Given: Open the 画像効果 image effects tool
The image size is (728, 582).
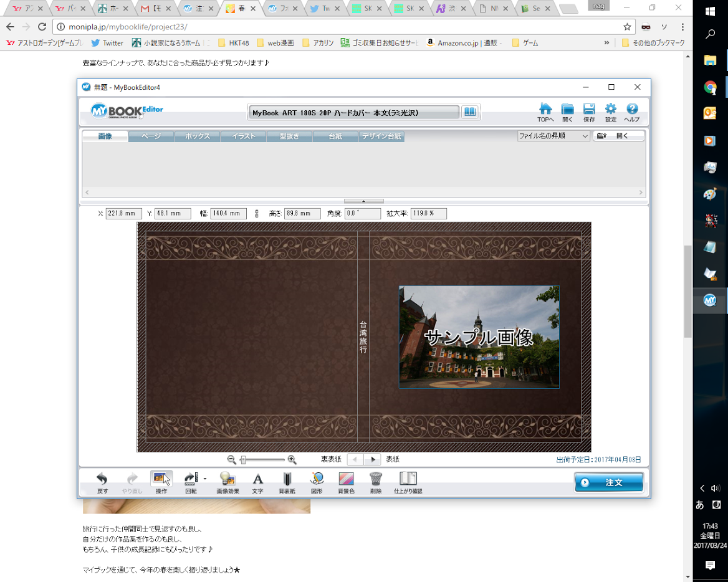Looking at the screenshot, I should pyautogui.click(x=228, y=479).
